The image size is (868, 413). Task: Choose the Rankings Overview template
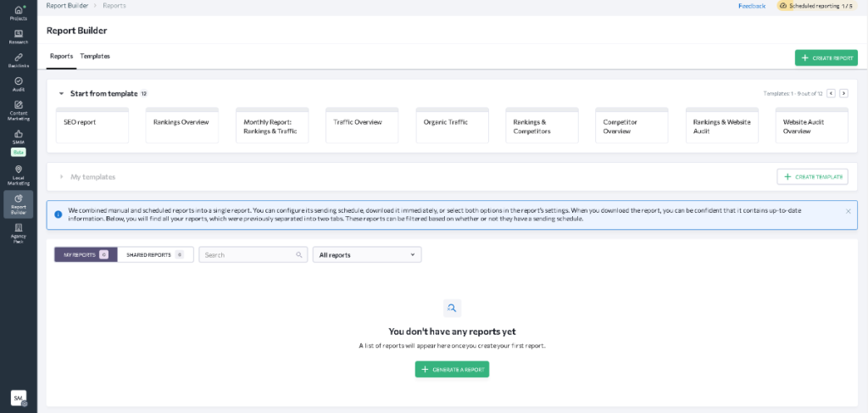182,126
